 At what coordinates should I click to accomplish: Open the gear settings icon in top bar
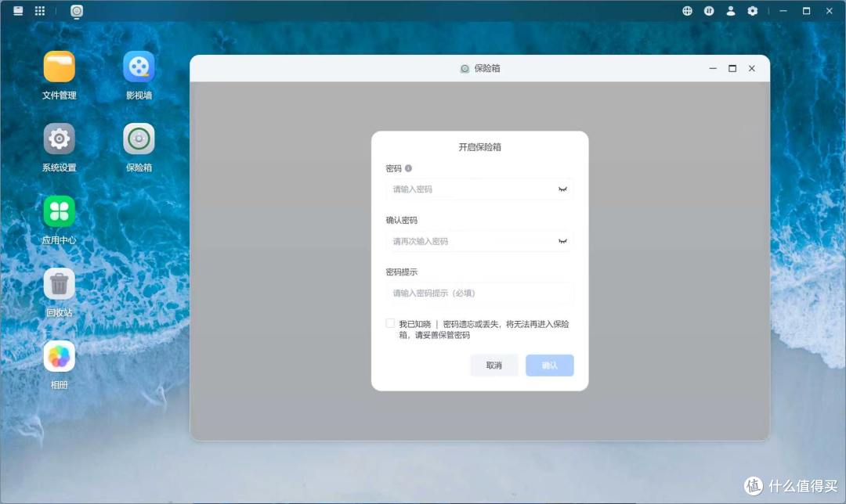pyautogui.click(x=752, y=11)
